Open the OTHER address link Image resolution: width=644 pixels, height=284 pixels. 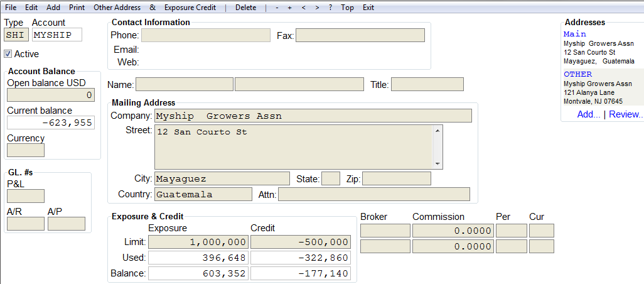coord(578,74)
